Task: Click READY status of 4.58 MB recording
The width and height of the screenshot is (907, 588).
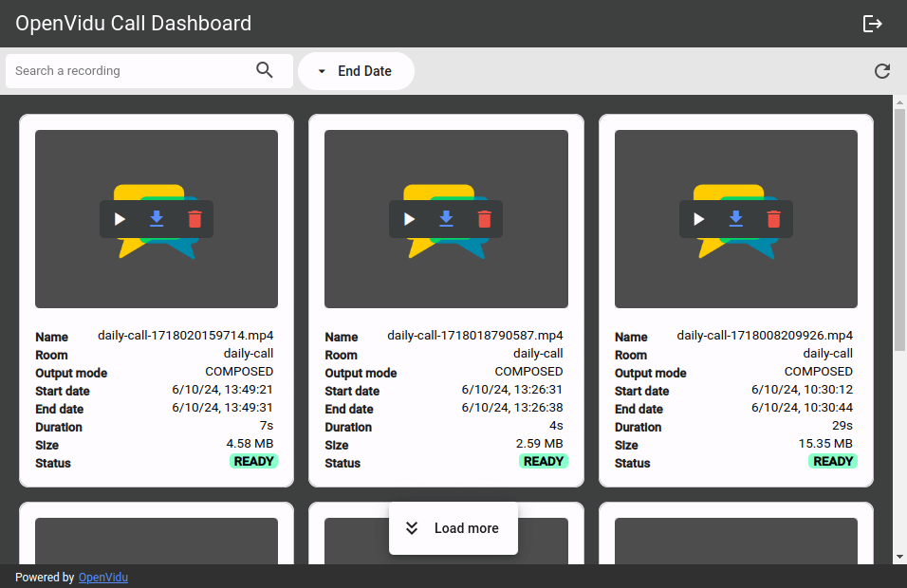Action: [253, 461]
